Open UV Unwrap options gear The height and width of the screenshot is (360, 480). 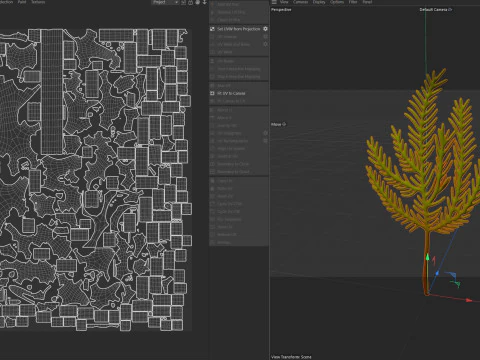[265, 37]
